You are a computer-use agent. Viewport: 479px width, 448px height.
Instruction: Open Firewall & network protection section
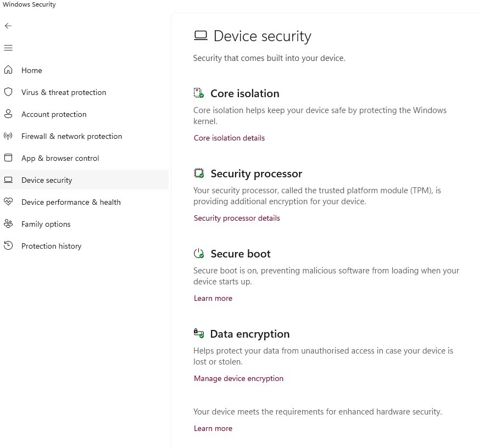(71, 136)
